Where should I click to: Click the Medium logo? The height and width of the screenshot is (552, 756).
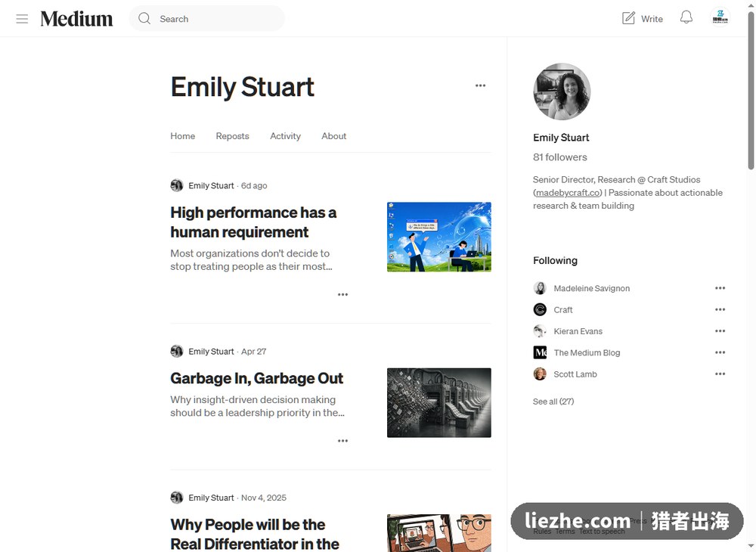click(76, 19)
